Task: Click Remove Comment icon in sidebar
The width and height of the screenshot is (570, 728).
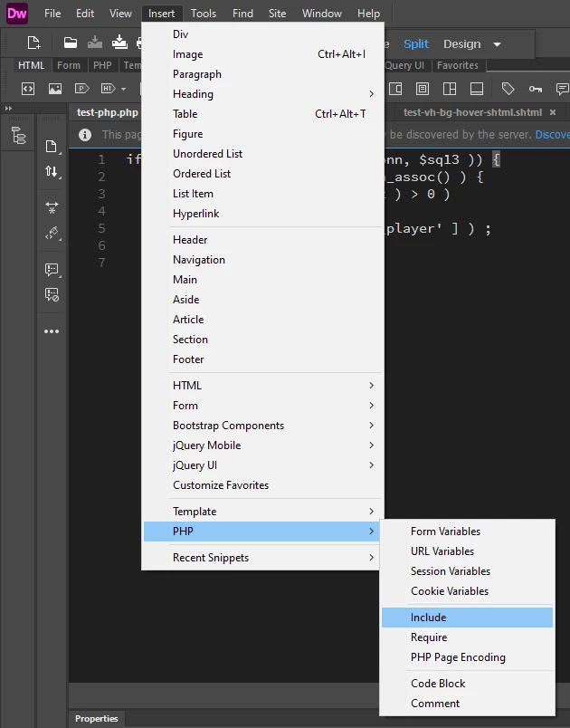Action: (x=52, y=294)
